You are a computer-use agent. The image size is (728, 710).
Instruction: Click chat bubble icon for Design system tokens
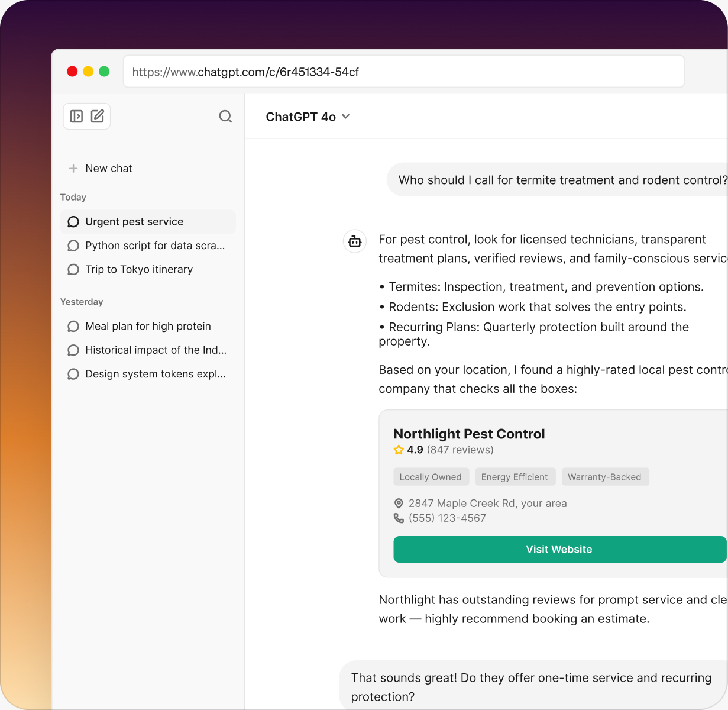pyautogui.click(x=73, y=374)
